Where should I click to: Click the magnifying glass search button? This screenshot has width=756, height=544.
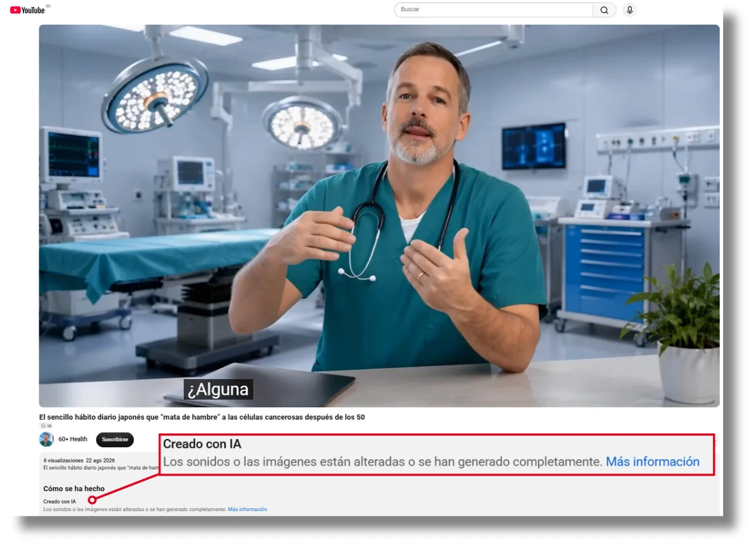(x=605, y=10)
